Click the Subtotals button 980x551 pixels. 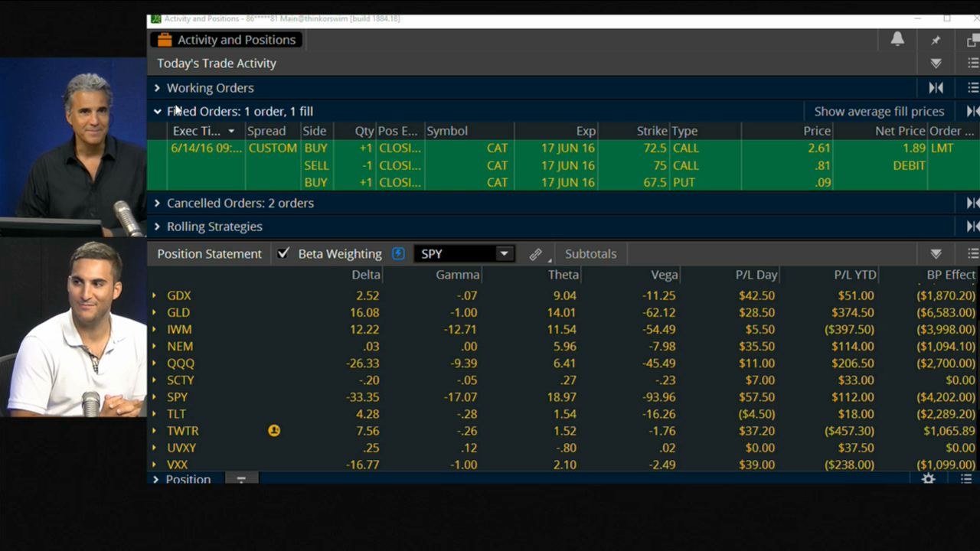(x=590, y=254)
